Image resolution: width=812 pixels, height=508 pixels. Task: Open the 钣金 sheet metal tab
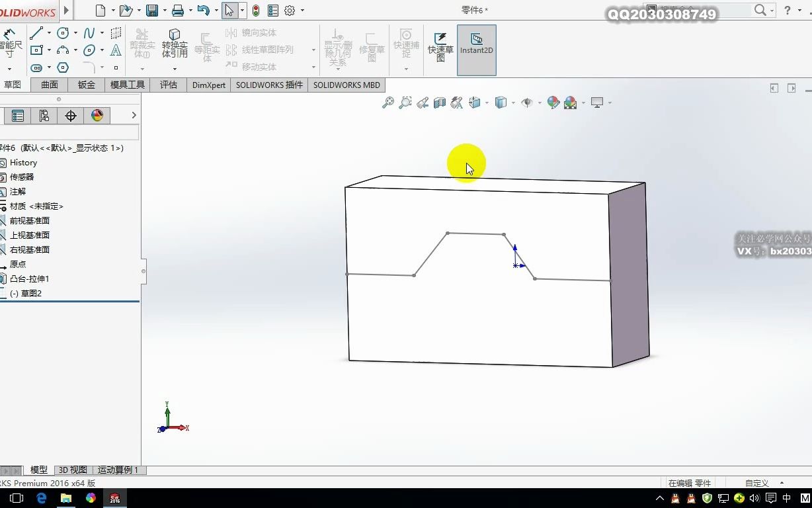[x=85, y=85]
